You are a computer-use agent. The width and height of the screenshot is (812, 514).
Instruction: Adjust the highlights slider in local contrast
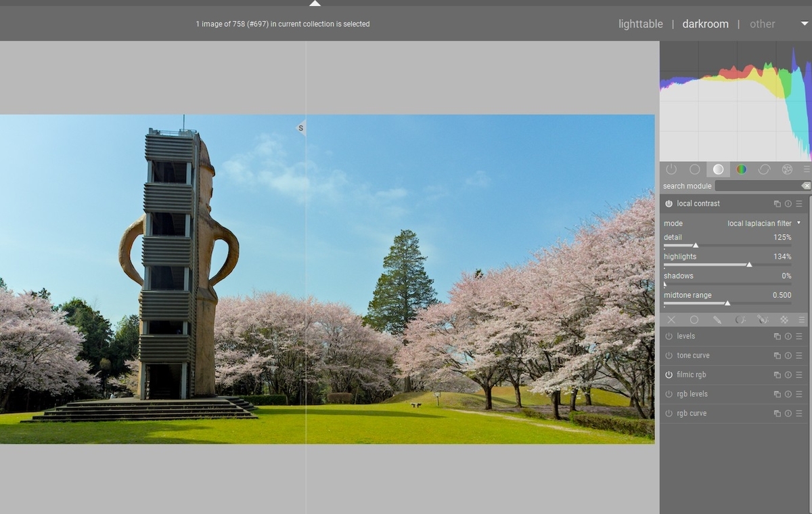tap(749, 265)
